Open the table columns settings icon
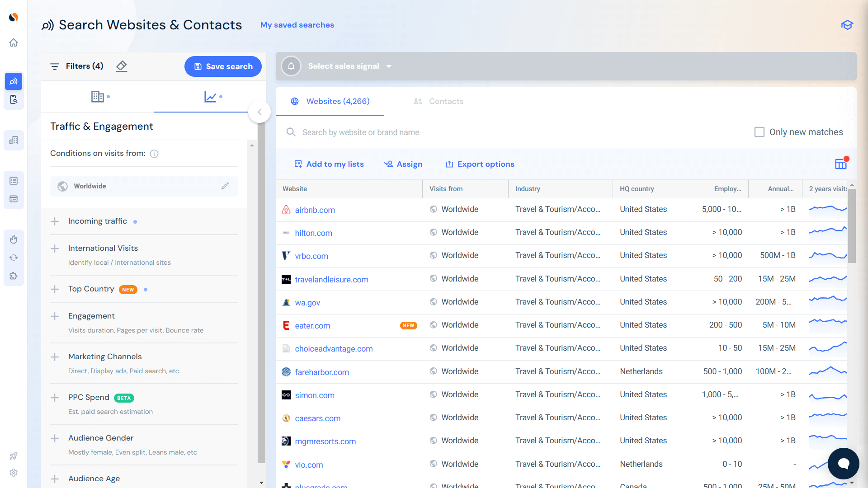Image resolution: width=868 pixels, height=488 pixels. [841, 164]
